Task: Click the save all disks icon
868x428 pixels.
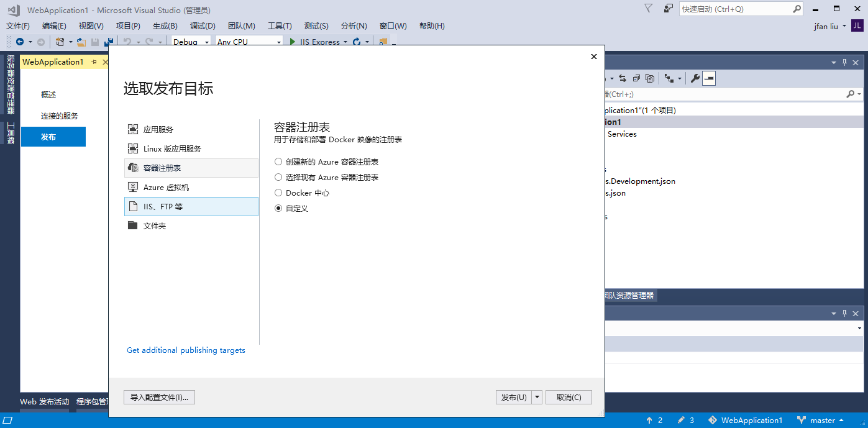Action: tap(109, 42)
